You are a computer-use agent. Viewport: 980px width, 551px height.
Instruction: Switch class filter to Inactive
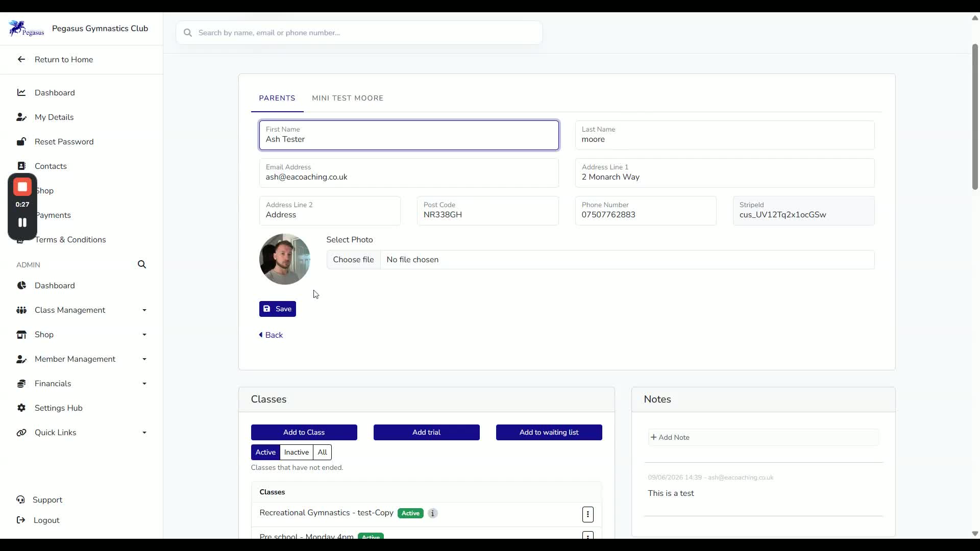coord(297,452)
